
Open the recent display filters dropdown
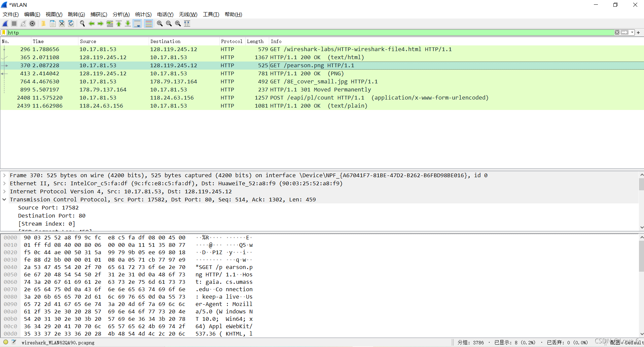click(632, 33)
